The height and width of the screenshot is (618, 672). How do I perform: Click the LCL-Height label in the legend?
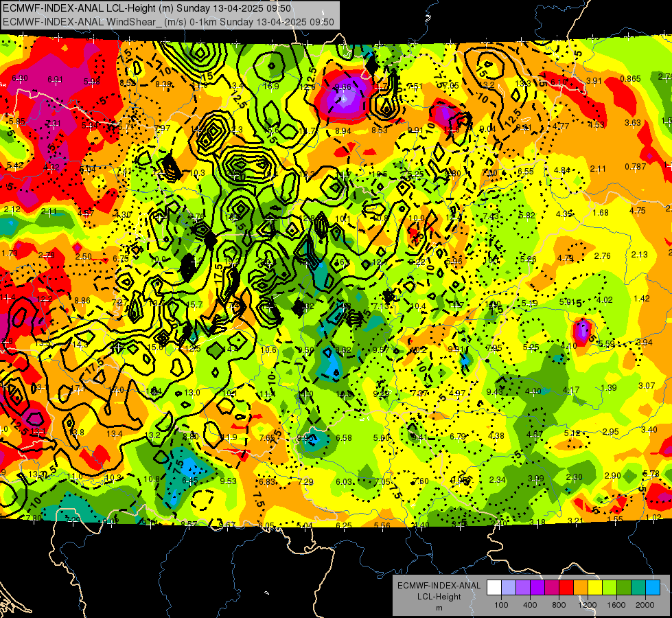[439, 597]
